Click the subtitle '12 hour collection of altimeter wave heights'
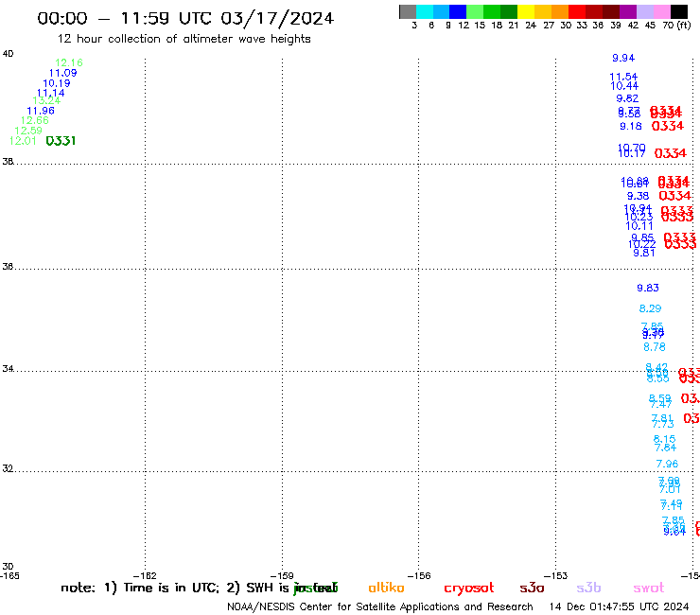Viewport: 700px width, 615px height. (x=184, y=40)
